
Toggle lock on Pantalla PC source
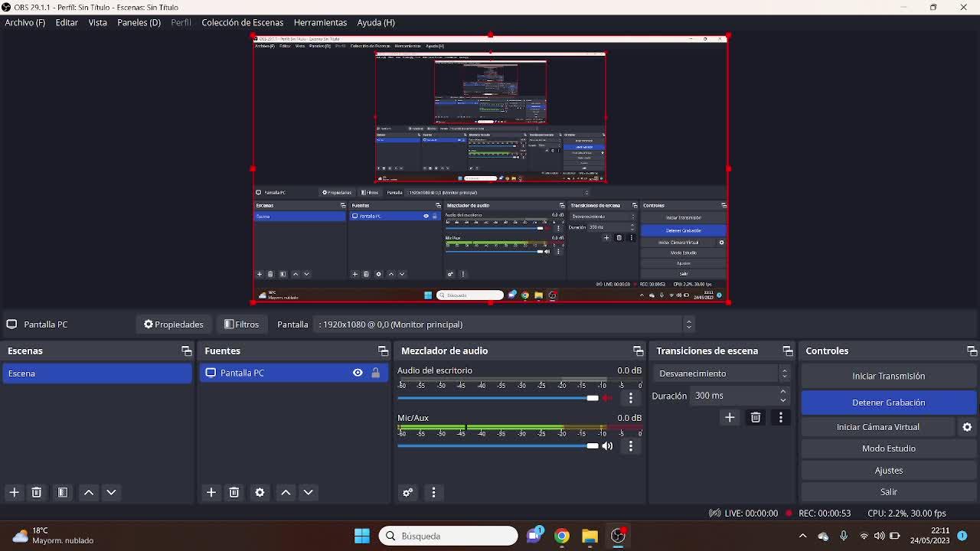pyautogui.click(x=375, y=373)
